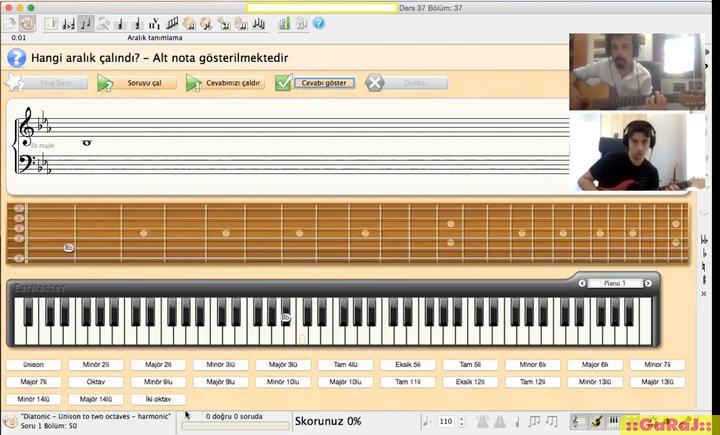The width and height of the screenshot is (720, 435).
Task: Click the 'Cevabı göster' button
Action: click(x=324, y=82)
